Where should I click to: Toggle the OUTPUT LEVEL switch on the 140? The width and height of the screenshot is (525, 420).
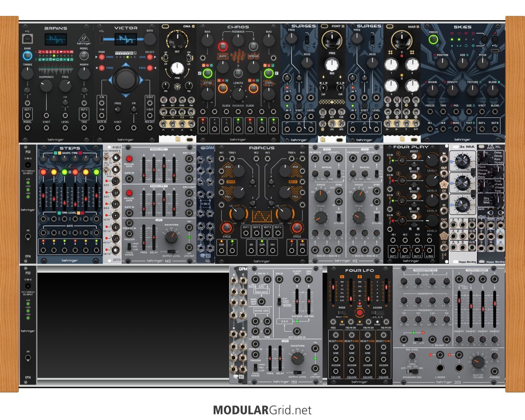[171, 252]
